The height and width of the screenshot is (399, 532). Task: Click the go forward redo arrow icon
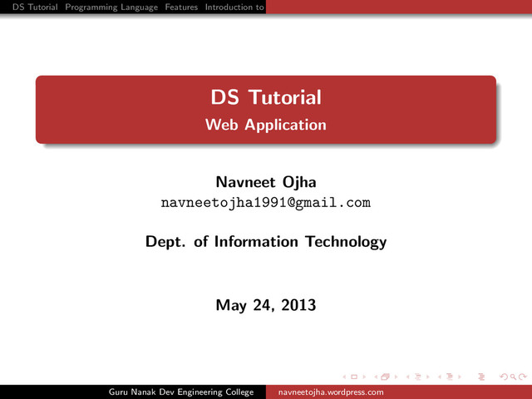523,377
